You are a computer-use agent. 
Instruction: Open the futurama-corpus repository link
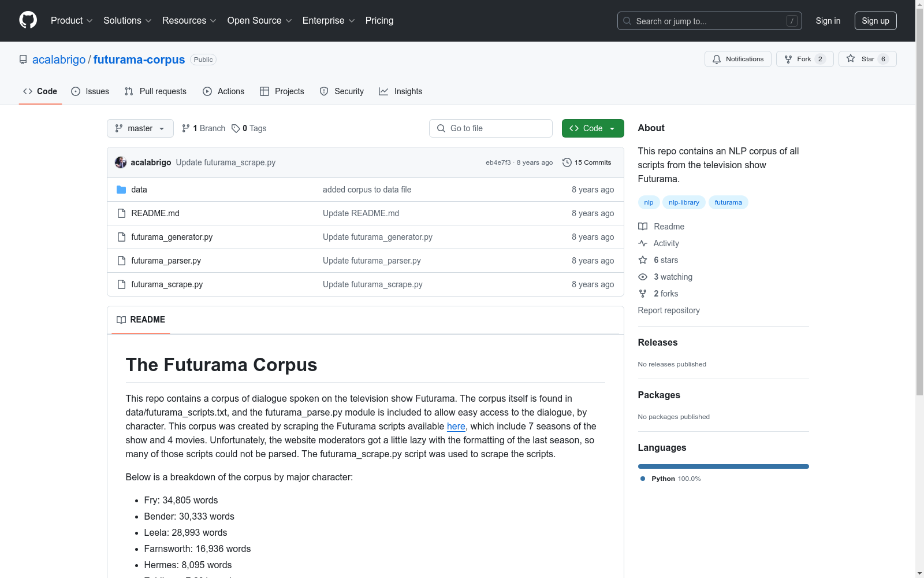pyautogui.click(x=139, y=60)
